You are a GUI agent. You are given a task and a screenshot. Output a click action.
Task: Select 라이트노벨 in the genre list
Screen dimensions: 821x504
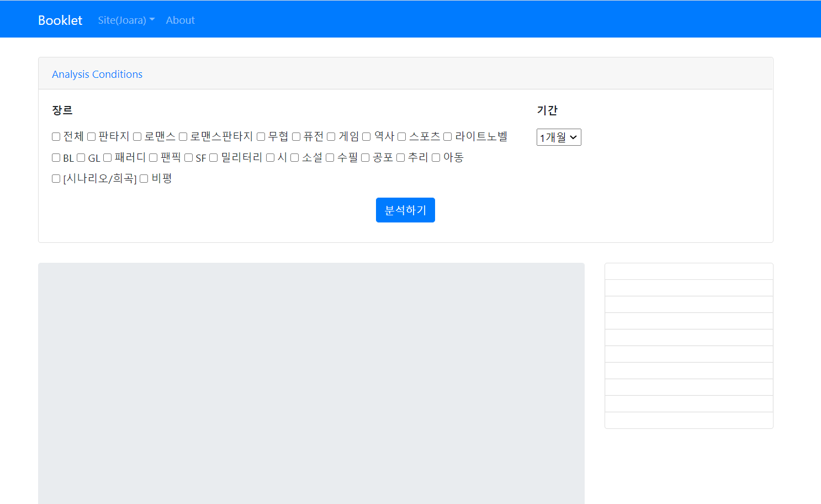pyautogui.click(x=447, y=136)
